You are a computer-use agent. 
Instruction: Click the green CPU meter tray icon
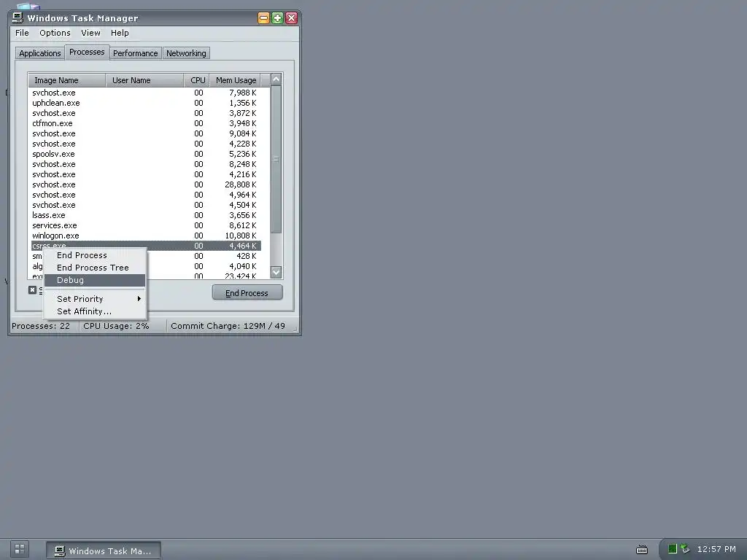[x=672, y=549]
